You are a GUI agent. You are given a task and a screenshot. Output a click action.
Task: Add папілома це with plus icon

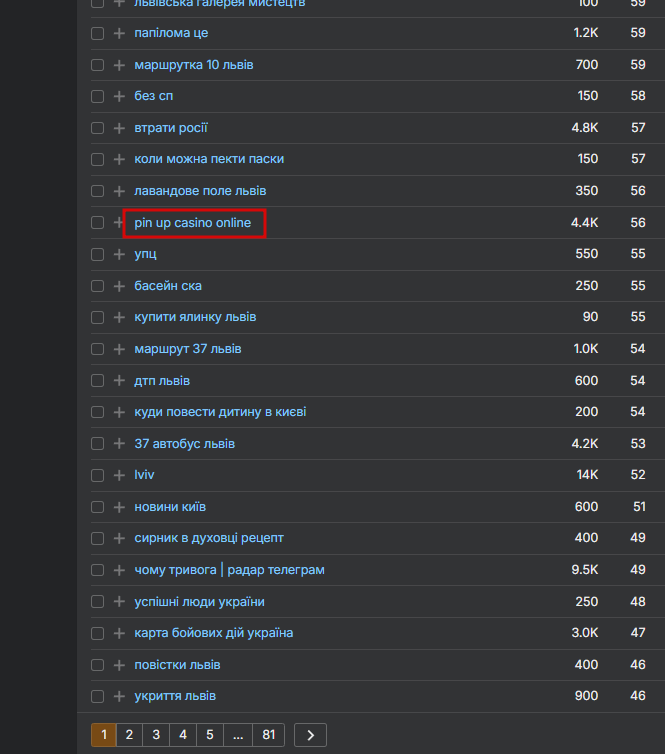[x=119, y=33]
